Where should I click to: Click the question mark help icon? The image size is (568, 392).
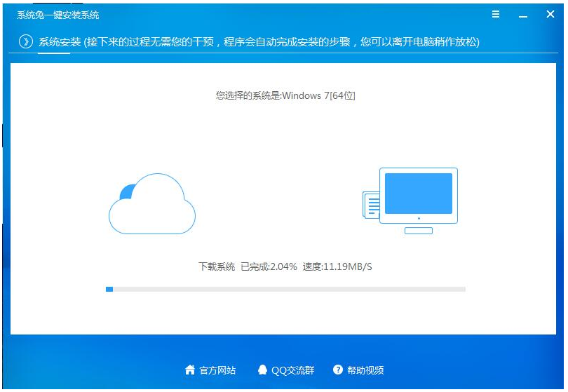337,370
